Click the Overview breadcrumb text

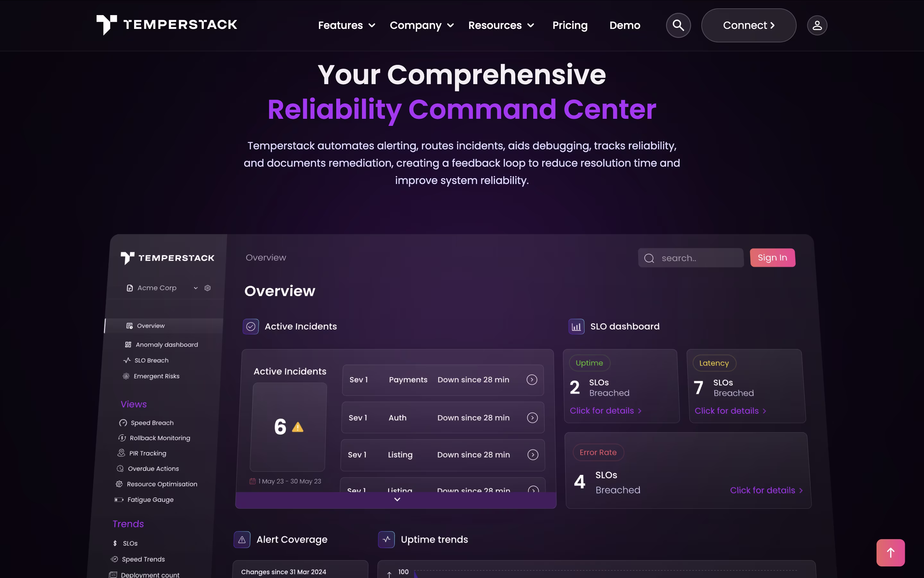pos(266,258)
